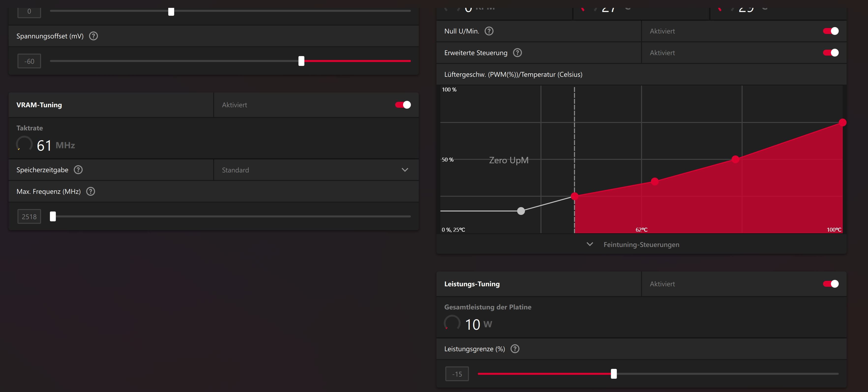
Task: Click the Gesamtleistung der Platine gauge icon
Action: point(452,323)
